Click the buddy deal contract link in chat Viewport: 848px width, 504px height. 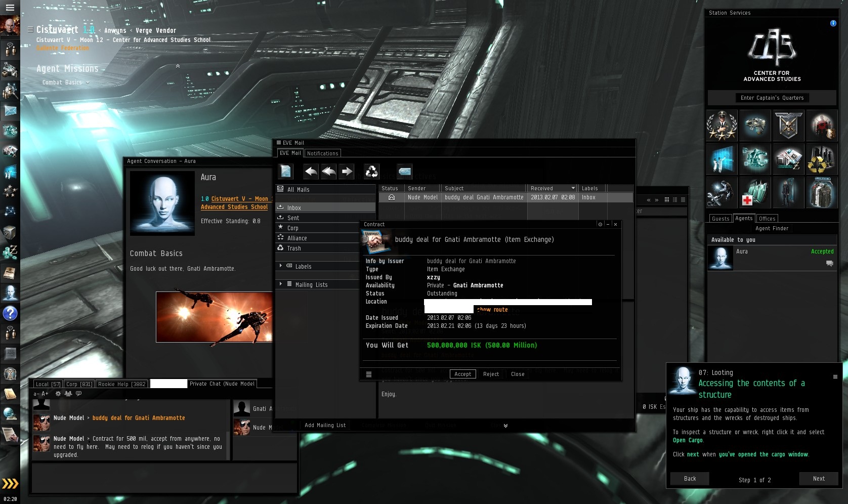click(x=139, y=418)
